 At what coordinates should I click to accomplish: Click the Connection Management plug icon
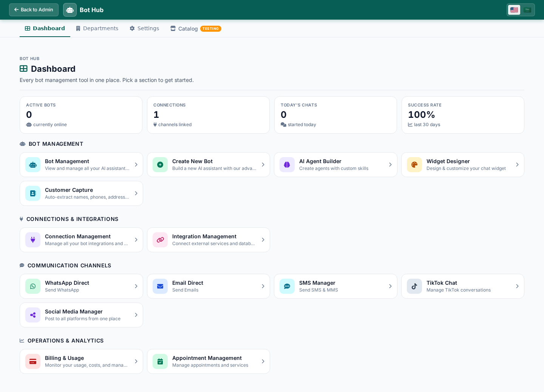[33, 240]
